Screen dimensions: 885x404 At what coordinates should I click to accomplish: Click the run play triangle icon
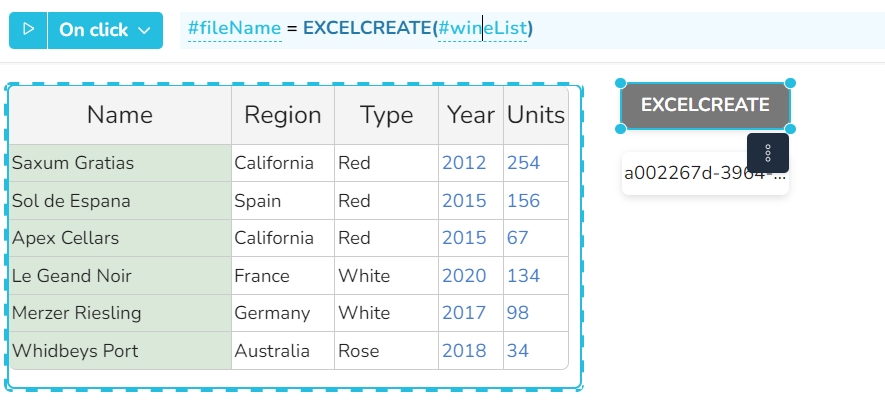point(28,30)
